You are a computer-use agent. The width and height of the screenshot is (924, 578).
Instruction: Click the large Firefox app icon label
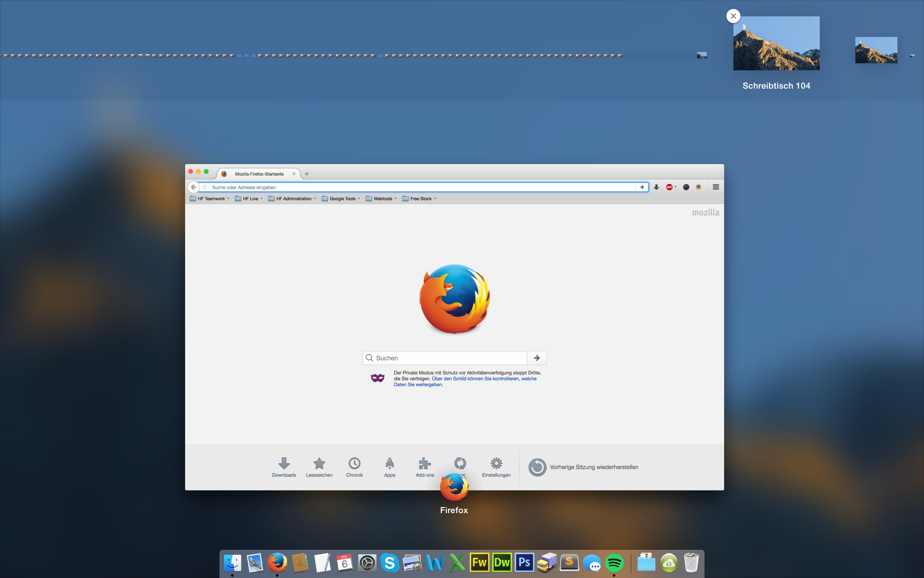coord(454,510)
